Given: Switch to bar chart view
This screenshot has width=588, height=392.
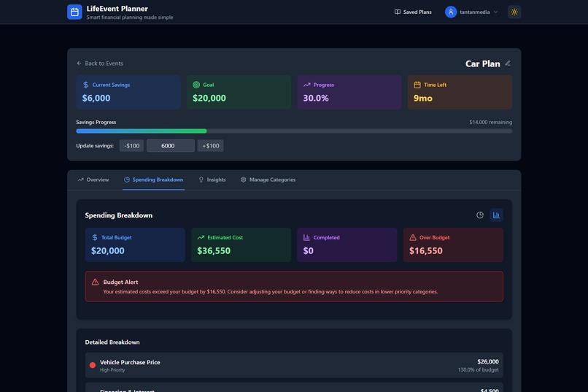Looking at the screenshot, I should click(x=496, y=215).
